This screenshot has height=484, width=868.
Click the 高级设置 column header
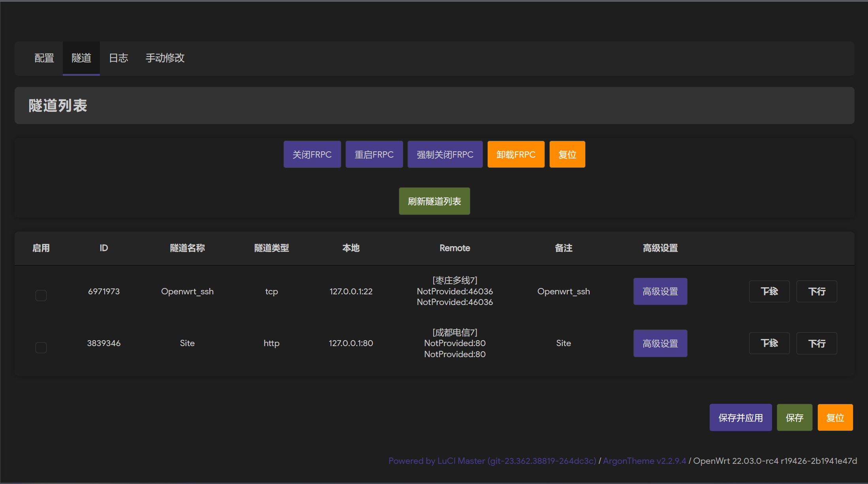[660, 248]
